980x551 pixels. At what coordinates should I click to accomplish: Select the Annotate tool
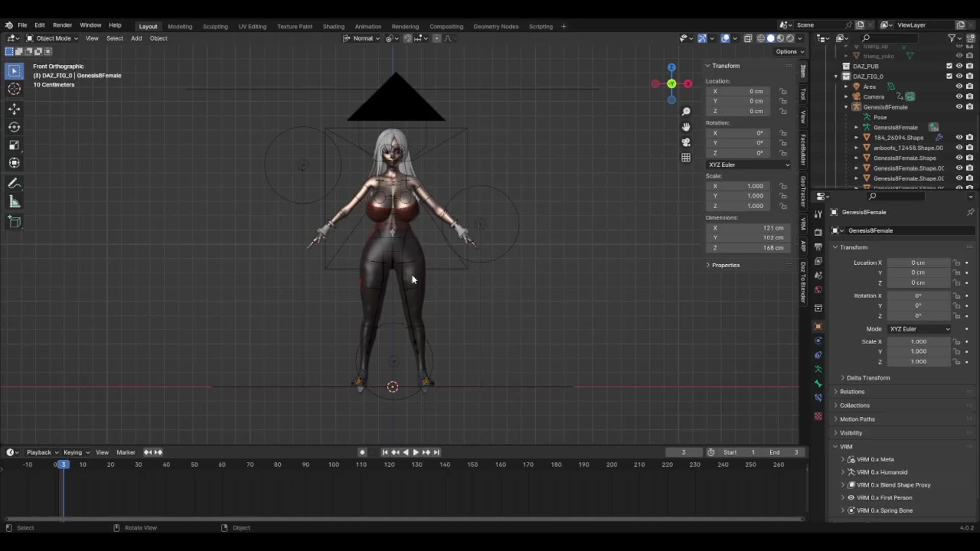(14, 183)
